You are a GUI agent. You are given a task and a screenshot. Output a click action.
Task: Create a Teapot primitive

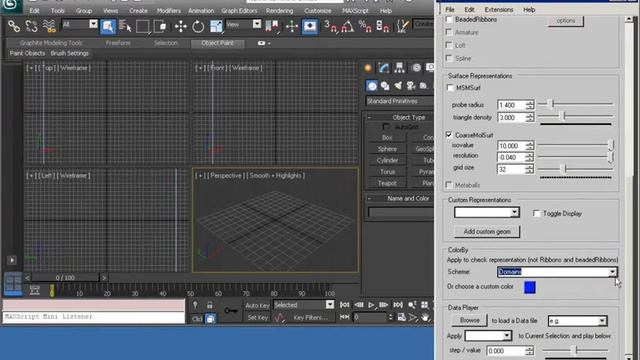(x=387, y=183)
